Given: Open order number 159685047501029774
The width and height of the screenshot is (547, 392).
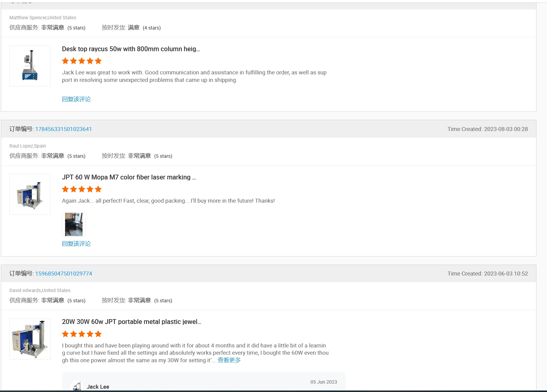Looking at the screenshot, I should pyautogui.click(x=64, y=274).
